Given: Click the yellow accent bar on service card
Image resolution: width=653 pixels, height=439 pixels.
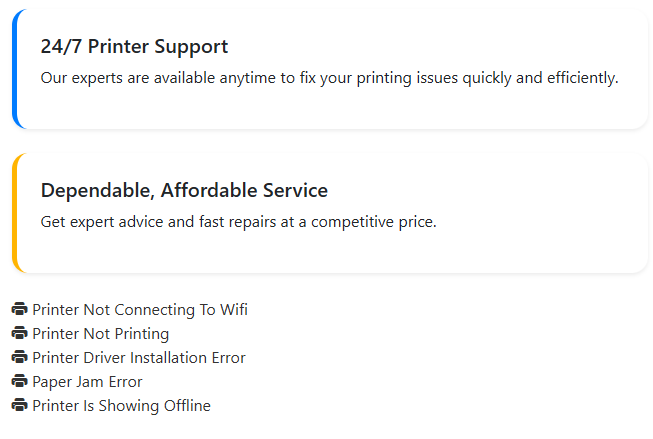Looking at the screenshot, I should 15,213.
